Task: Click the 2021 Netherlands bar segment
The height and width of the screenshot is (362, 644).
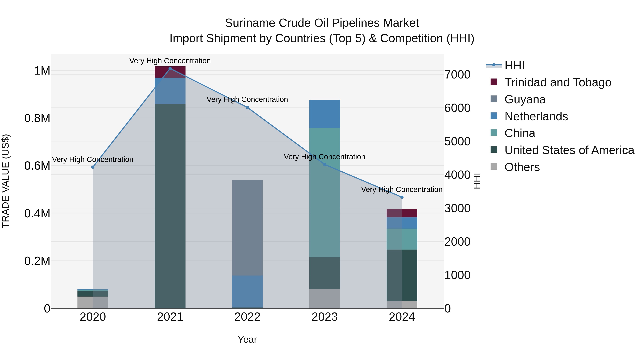Action: [170, 91]
